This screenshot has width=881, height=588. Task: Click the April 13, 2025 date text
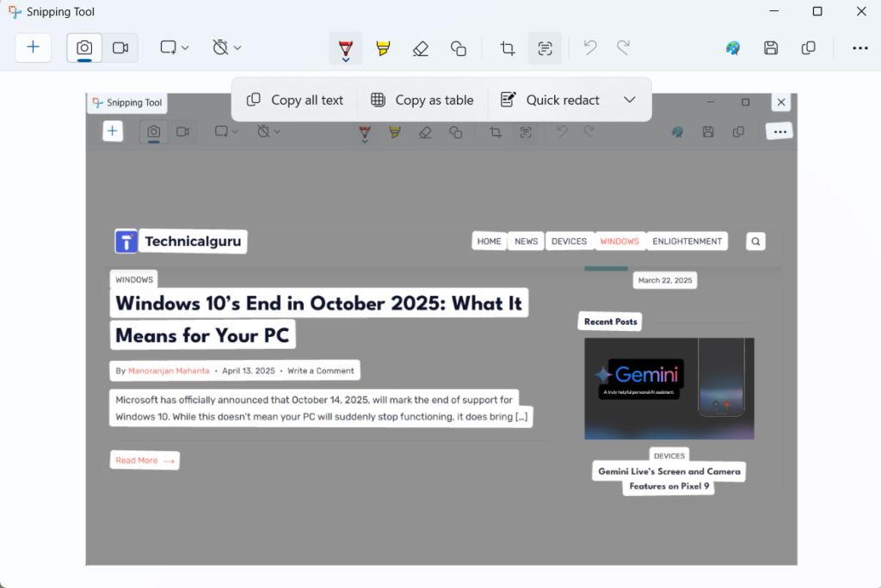pos(249,371)
